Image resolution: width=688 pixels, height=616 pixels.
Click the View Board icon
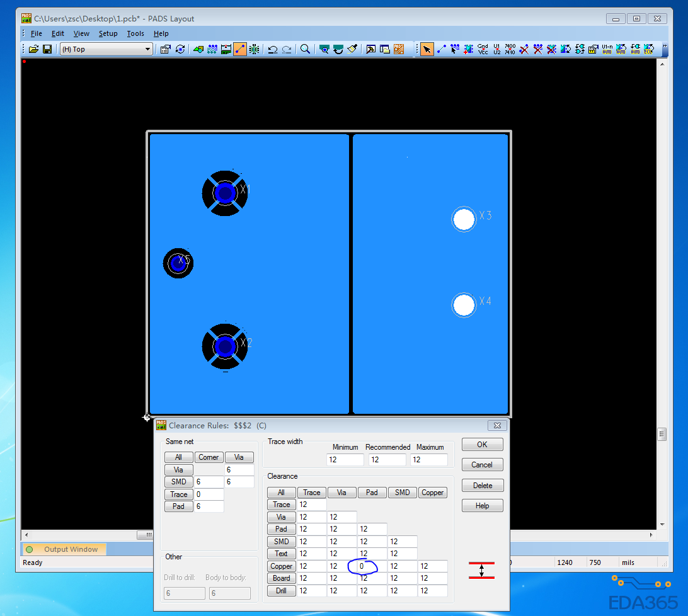(x=324, y=49)
